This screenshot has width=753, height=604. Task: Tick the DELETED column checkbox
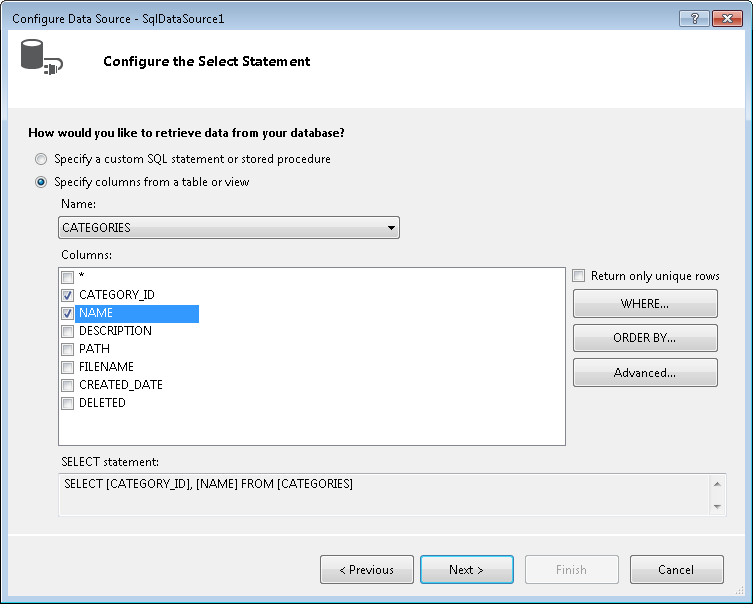coord(67,403)
